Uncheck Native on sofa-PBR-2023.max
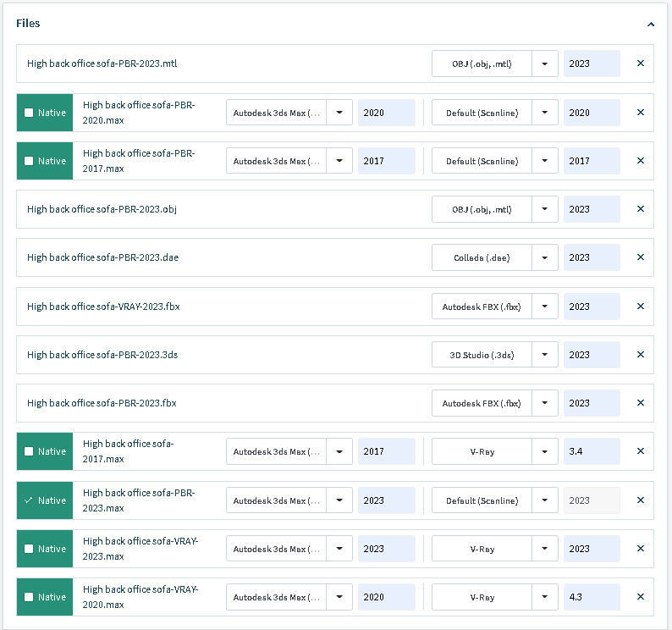 pyautogui.click(x=30, y=500)
